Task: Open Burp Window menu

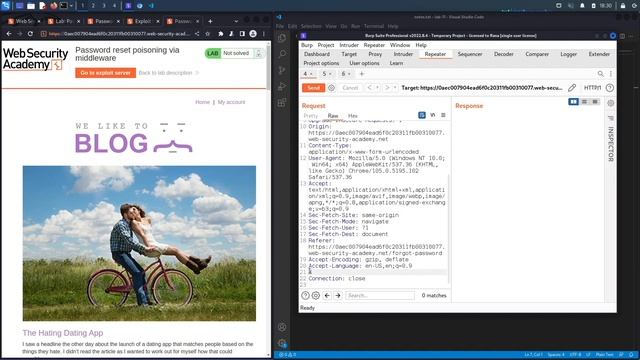Action: pyautogui.click(x=400, y=45)
